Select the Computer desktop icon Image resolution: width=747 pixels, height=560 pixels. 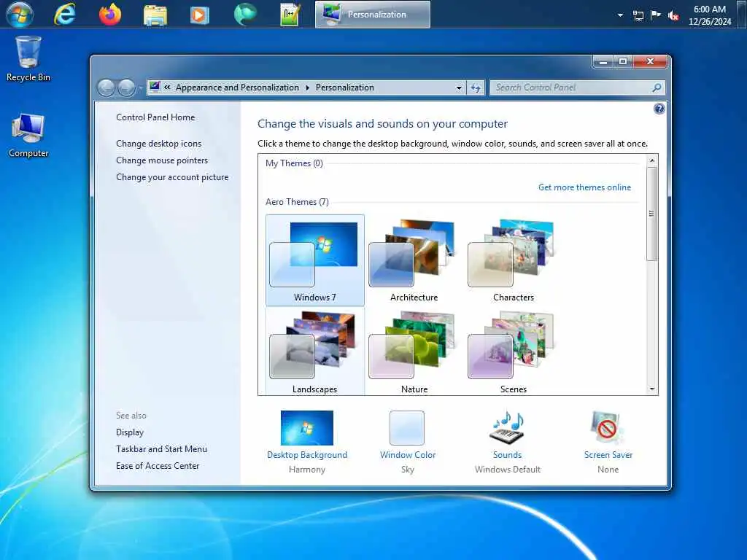pyautogui.click(x=28, y=135)
